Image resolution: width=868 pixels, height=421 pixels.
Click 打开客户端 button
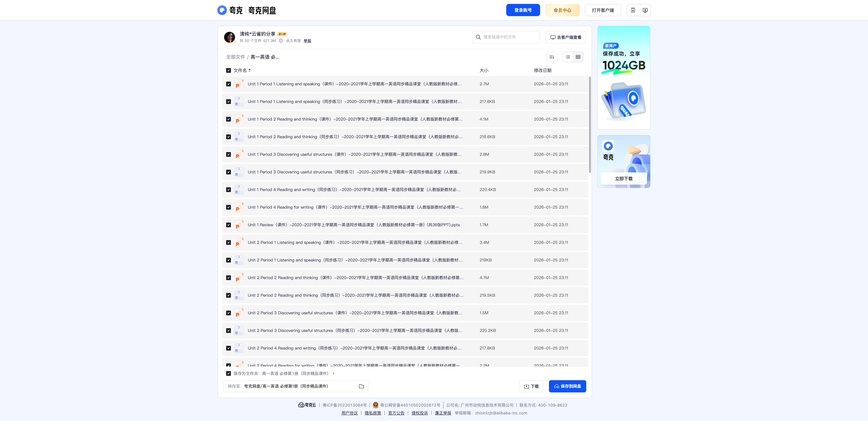tap(603, 10)
